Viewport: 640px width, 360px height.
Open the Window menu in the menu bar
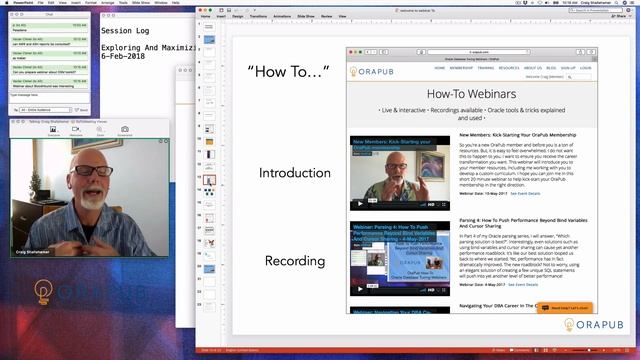(x=161, y=2)
